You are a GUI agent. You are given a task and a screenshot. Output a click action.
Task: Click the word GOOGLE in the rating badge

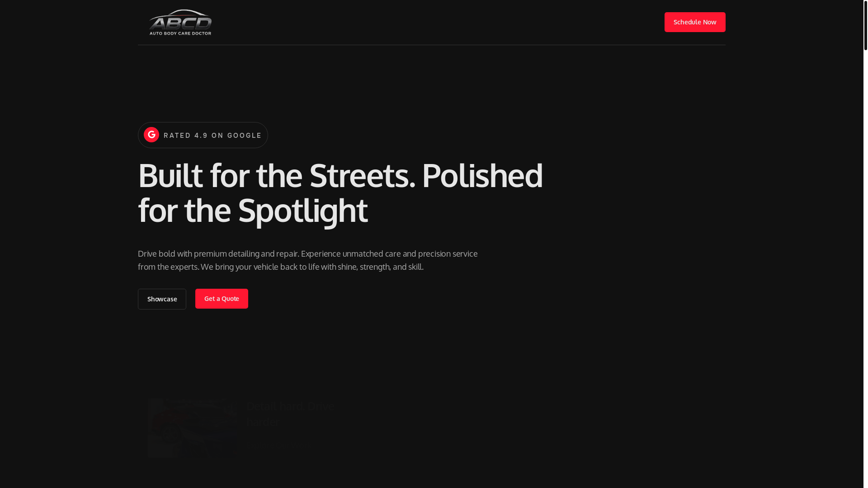(245, 136)
